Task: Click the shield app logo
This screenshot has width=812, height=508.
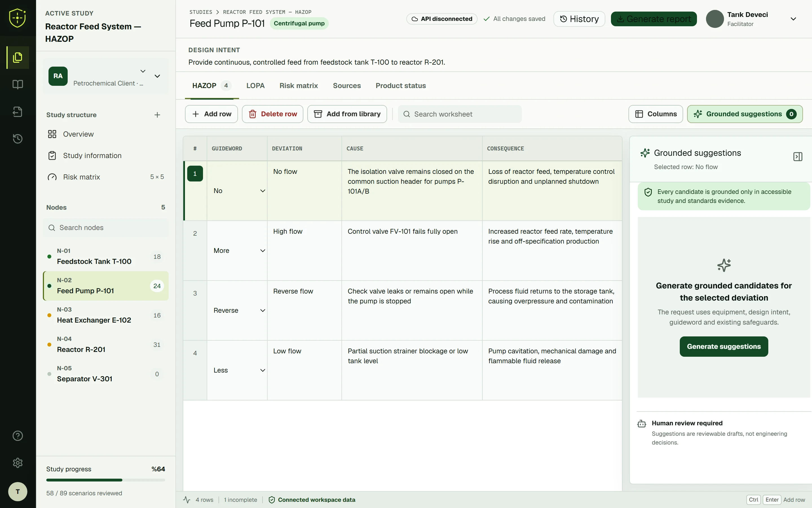Action: coord(17,18)
